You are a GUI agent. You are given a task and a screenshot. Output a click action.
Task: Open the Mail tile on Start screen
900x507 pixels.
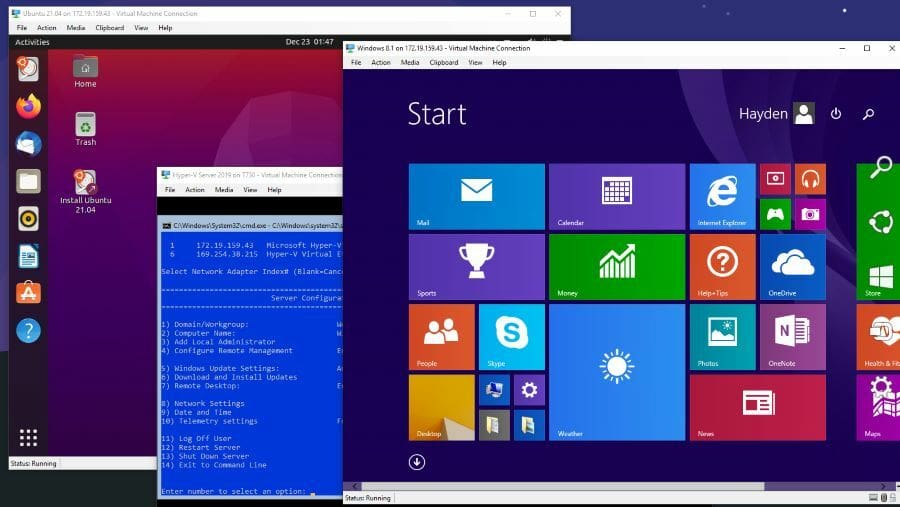point(476,196)
